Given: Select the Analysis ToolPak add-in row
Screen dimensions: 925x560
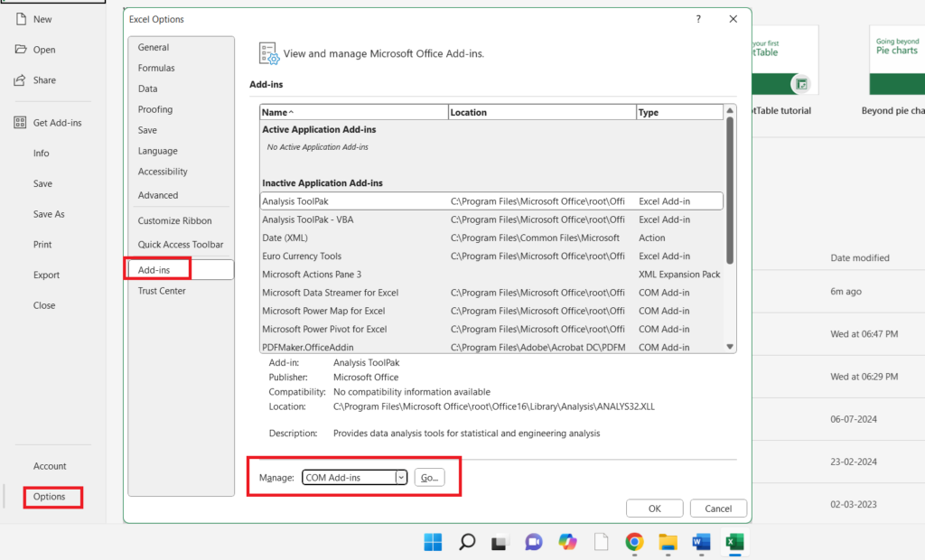Looking at the screenshot, I should pos(491,201).
